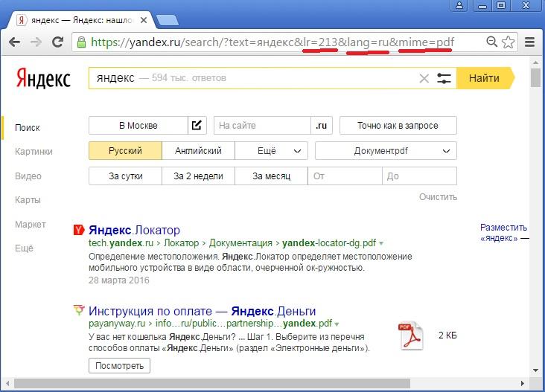
Task: Open the Документ.pdf file type dropdown
Action: [x=386, y=151]
